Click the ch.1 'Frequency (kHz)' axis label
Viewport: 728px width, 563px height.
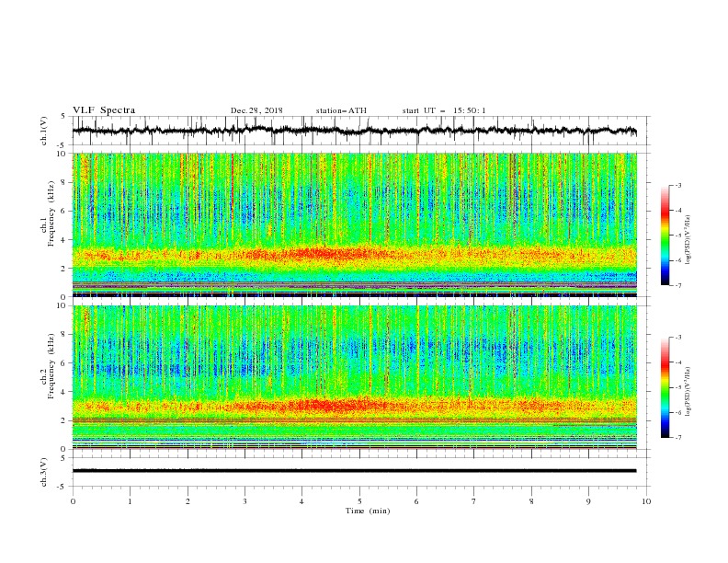pyautogui.click(x=51, y=213)
